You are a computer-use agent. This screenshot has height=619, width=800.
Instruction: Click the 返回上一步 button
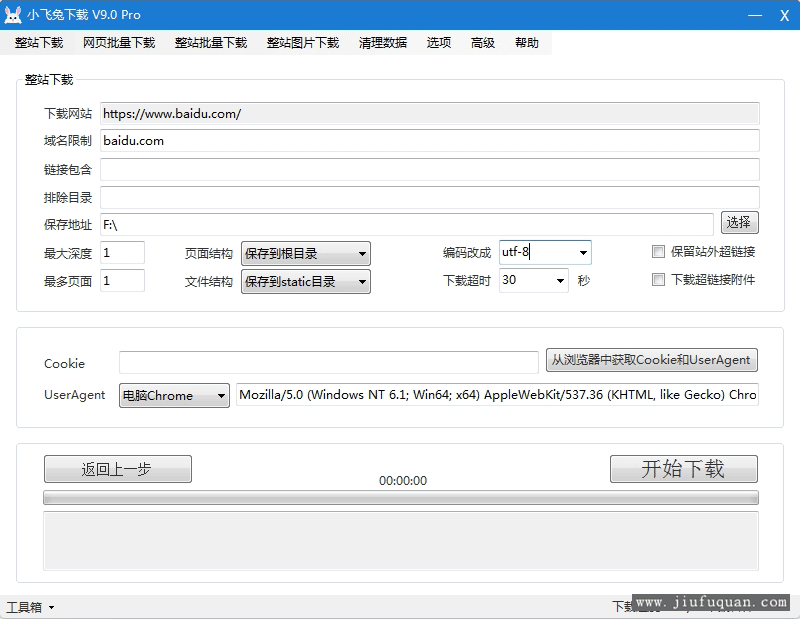[x=118, y=469]
